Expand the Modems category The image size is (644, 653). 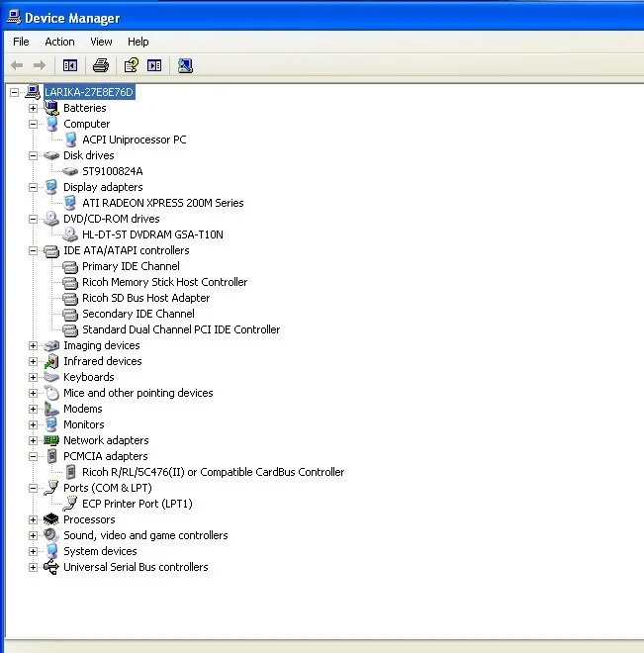click(33, 409)
